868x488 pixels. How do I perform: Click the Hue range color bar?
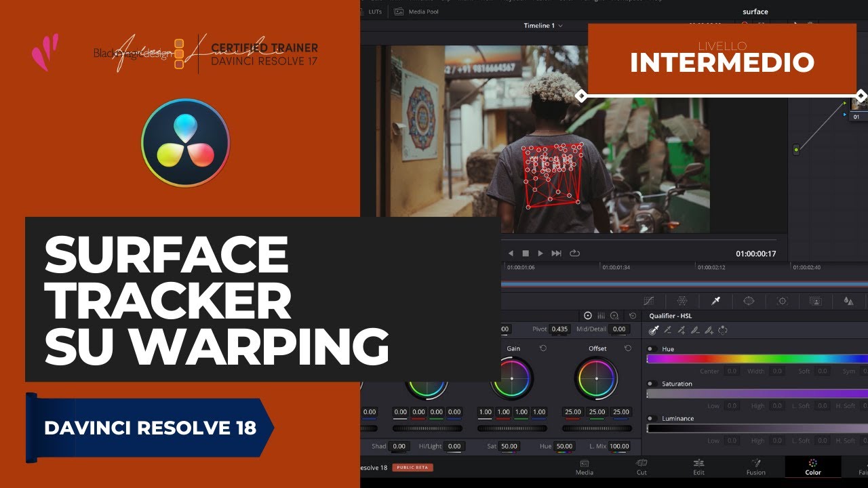point(757,359)
